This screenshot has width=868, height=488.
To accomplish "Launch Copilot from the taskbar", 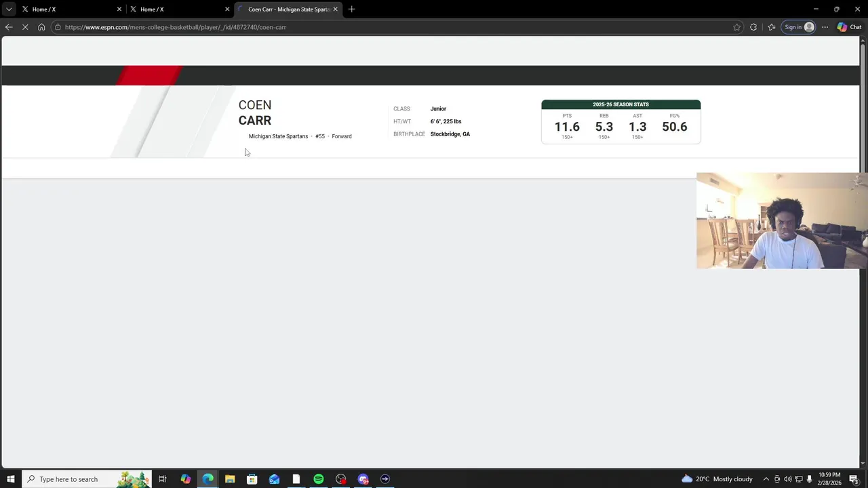I will coord(185,479).
